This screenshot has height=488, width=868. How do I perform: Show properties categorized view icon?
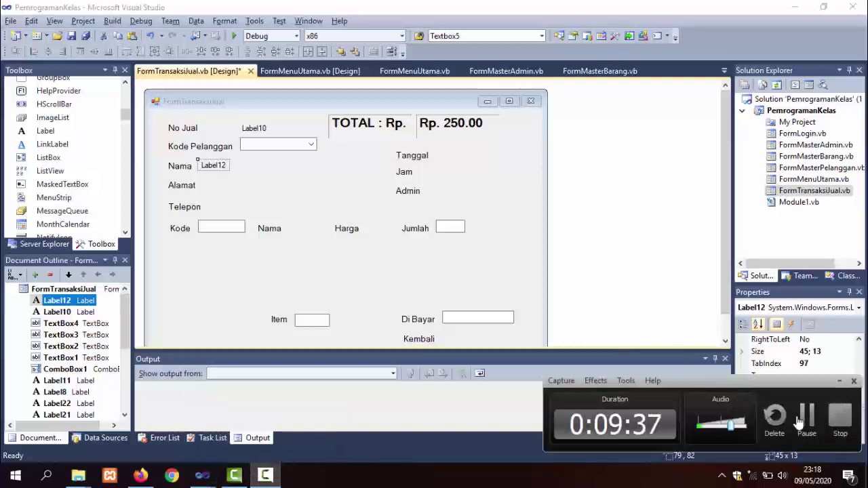[744, 324]
